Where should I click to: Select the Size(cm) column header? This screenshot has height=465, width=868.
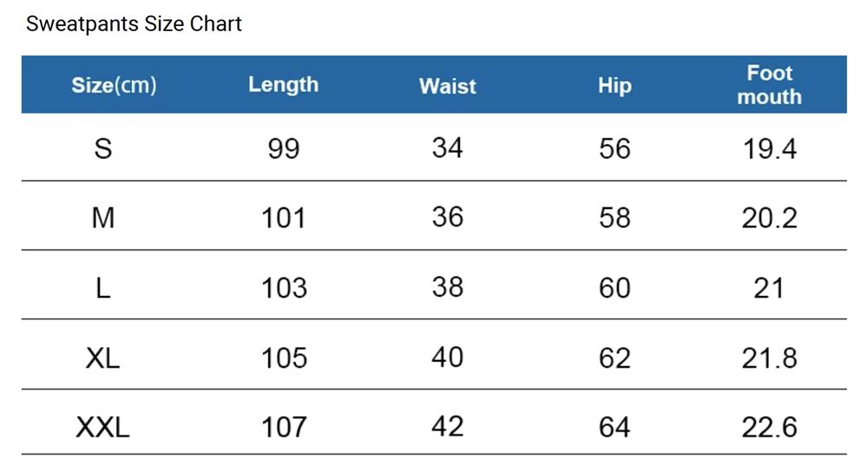[x=114, y=85]
